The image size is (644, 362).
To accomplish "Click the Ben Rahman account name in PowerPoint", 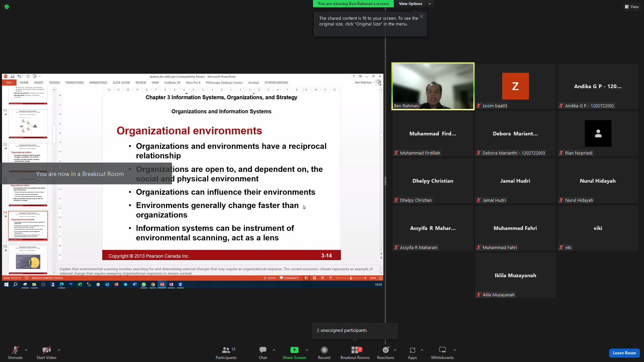I will pyautogui.click(x=363, y=82).
